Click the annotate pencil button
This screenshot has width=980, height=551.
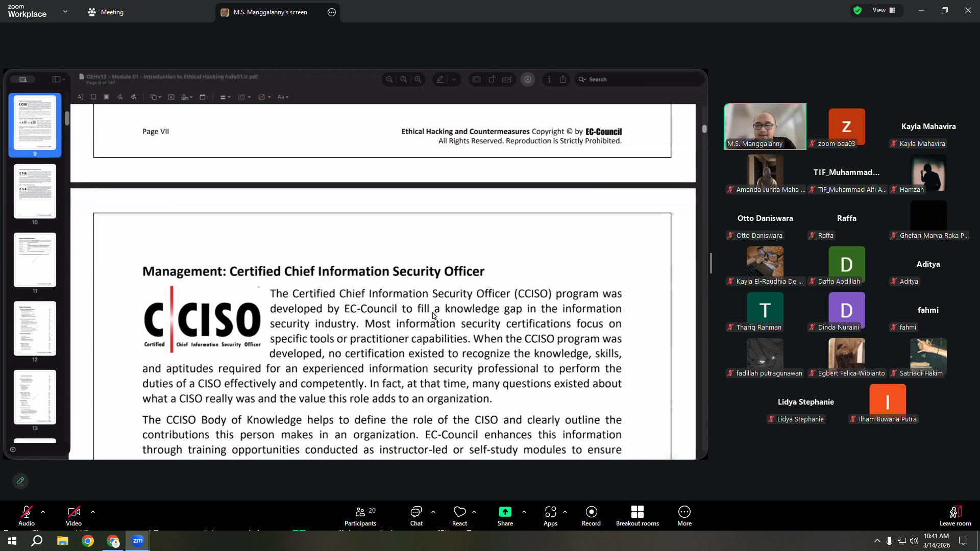[20, 481]
